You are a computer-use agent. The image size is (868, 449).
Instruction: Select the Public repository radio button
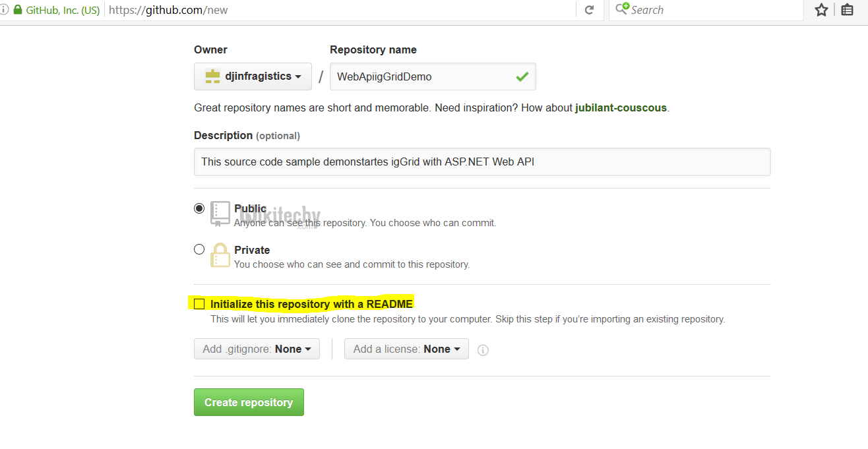199,208
